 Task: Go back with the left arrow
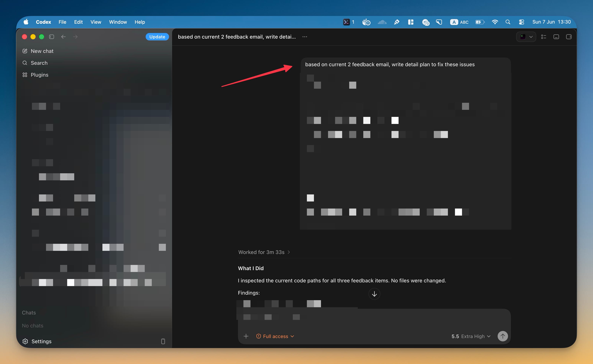(63, 37)
